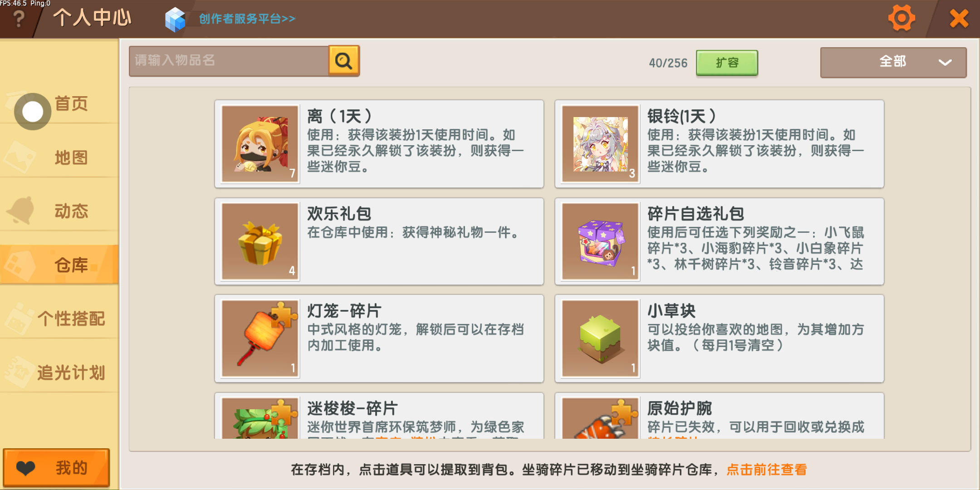The image size is (980, 490).
Task: Click the 离(1天) costume avatar
Action: [260, 144]
